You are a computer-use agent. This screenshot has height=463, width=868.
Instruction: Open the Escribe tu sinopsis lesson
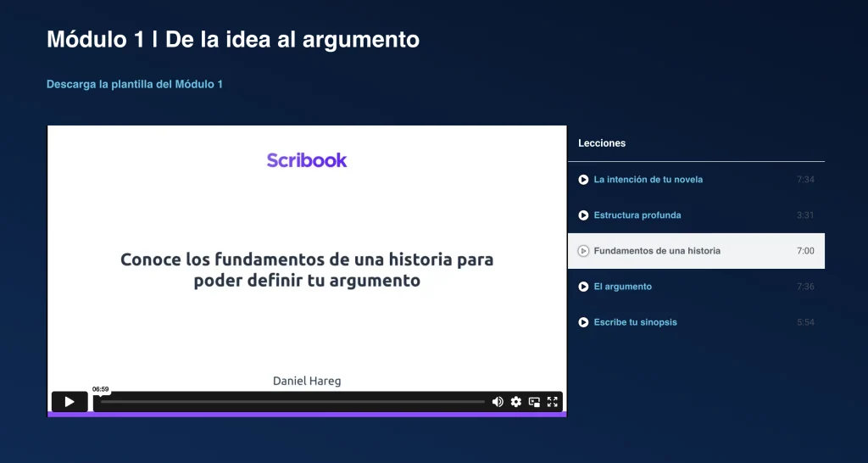[x=635, y=322]
